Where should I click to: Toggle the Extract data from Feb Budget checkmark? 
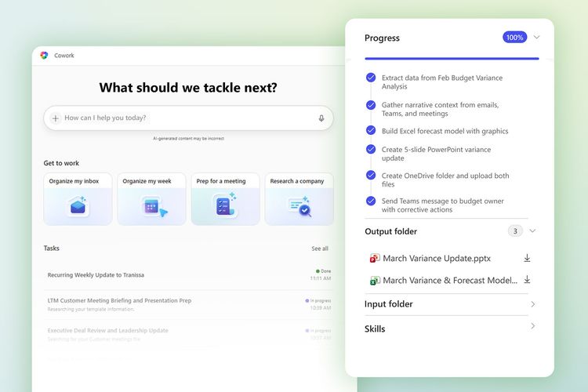coord(371,78)
